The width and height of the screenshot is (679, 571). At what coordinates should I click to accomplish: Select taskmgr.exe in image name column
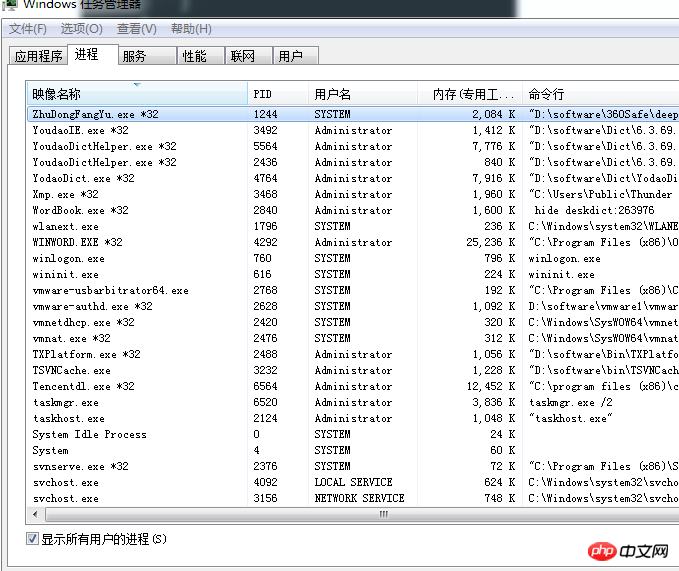(x=65, y=403)
